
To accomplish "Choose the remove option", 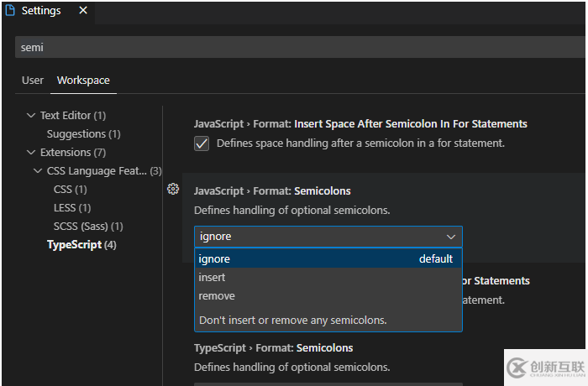I will pos(328,295).
